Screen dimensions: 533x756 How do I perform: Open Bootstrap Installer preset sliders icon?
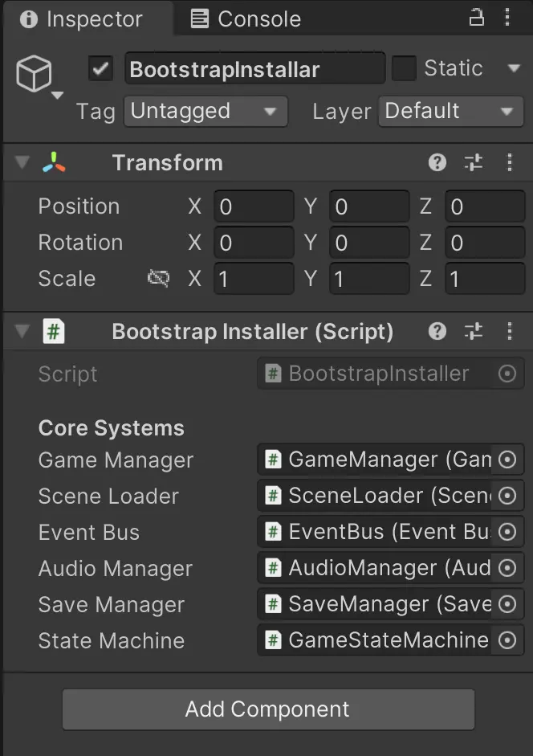click(474, 331)
